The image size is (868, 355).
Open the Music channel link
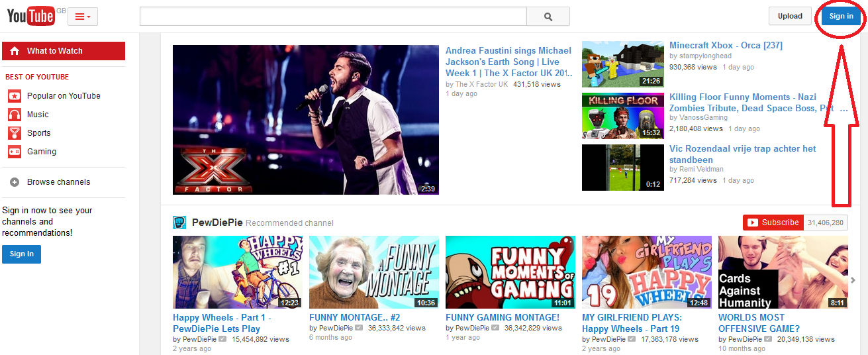pyautogui.click(x=38, y=115)
